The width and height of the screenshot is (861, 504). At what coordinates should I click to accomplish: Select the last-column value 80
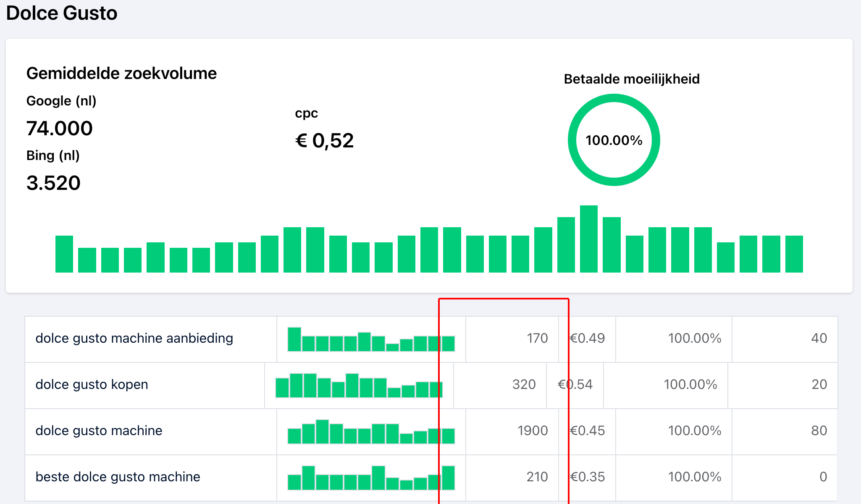tap(819, 431)
